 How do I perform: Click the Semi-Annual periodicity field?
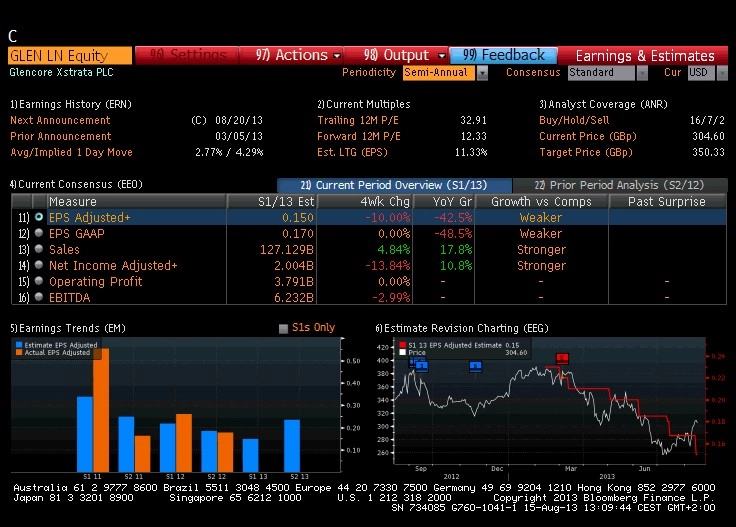click(439, 73)
